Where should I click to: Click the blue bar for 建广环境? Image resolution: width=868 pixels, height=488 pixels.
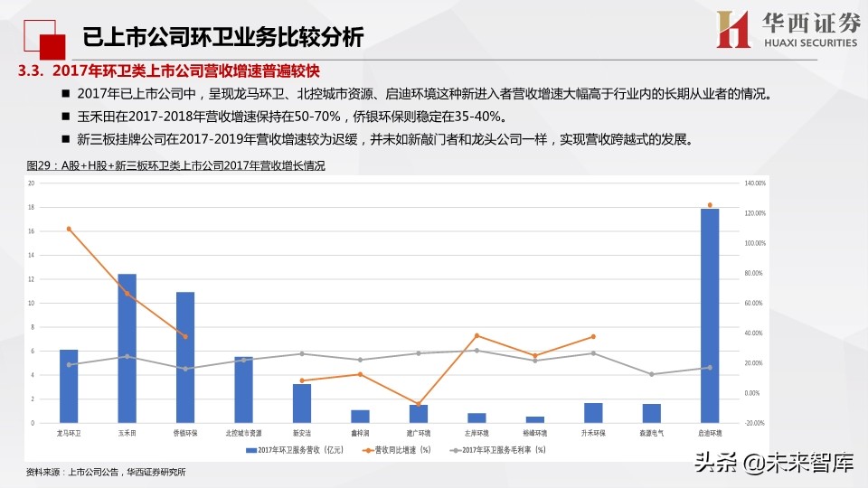tap(419, 414)
